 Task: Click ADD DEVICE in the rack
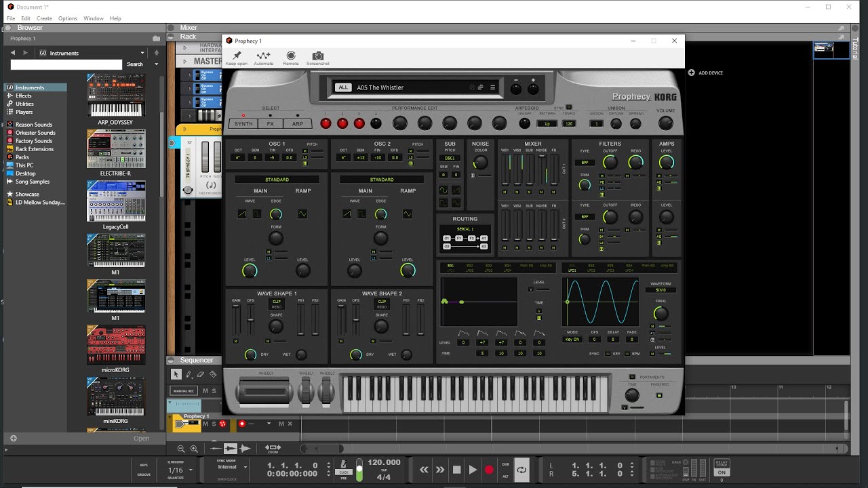pos(706,73)
